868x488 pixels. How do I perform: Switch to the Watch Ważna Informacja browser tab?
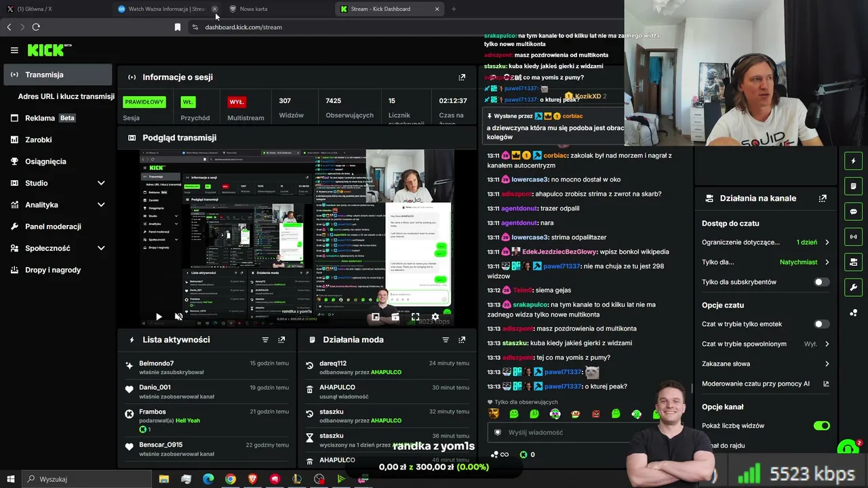coord(167,9)
